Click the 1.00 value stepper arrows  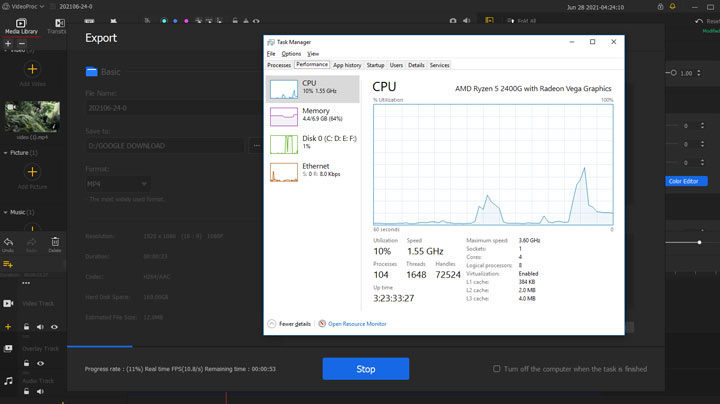click(699, 73)
